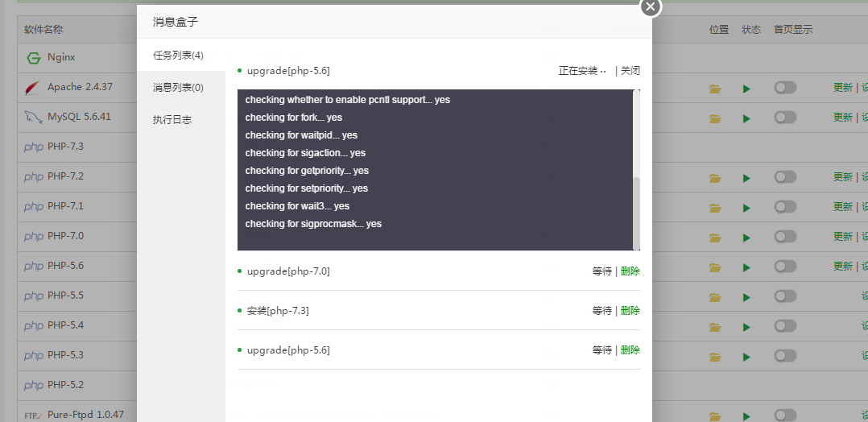The width and height of the screenshot is (868, 422).
Task: Click 更新 for PHP-7.0
Action: 843,237
